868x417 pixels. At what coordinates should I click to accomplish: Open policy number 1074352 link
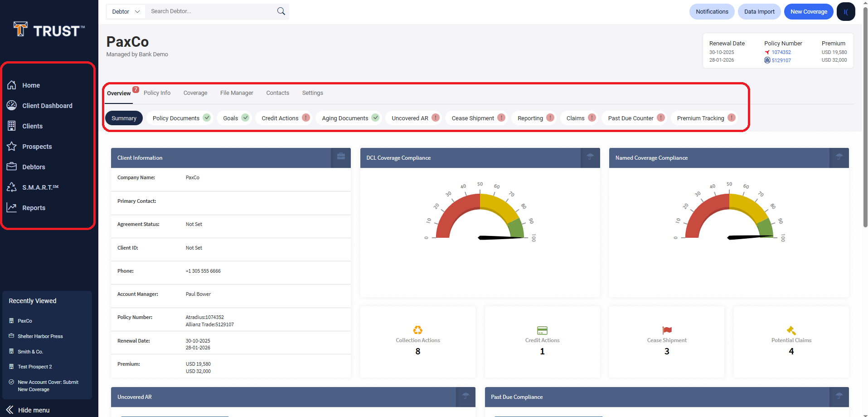pos(781,52)
